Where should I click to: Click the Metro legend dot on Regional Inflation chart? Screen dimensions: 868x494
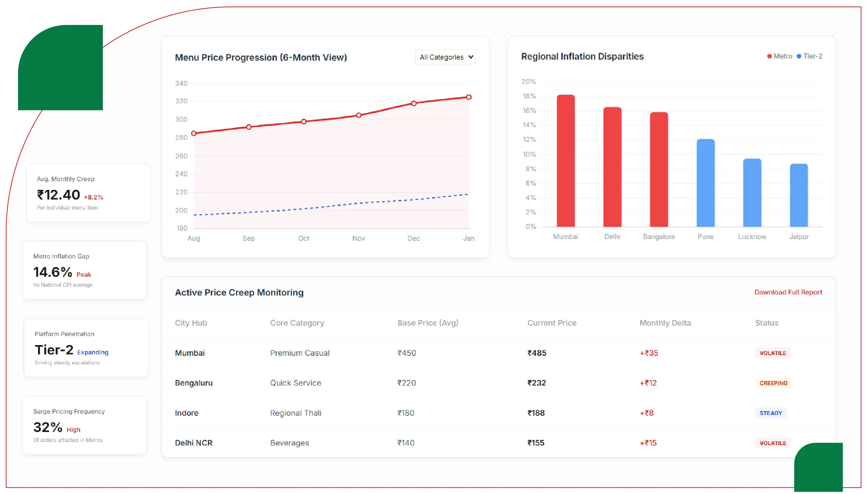pyautogui.click(x=769, y=56)
